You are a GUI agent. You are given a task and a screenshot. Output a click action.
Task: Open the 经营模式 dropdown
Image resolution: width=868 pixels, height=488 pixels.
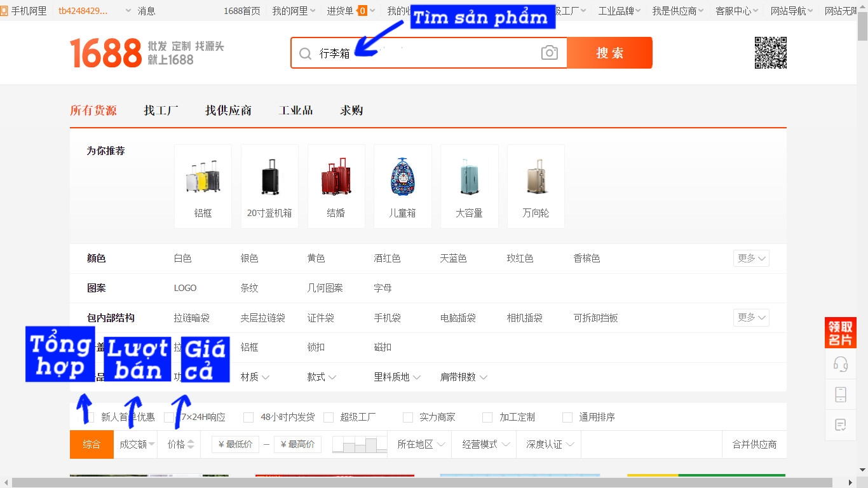coord(486,444)
